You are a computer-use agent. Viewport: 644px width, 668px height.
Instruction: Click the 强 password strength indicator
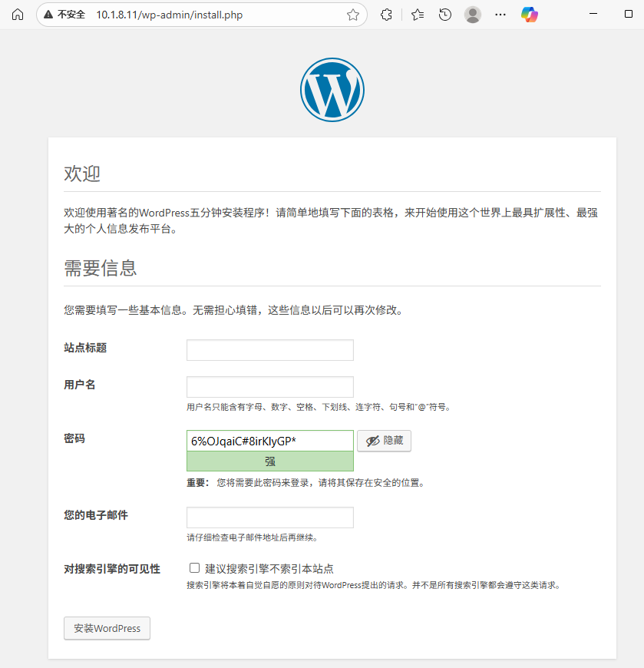click(270, 461)
